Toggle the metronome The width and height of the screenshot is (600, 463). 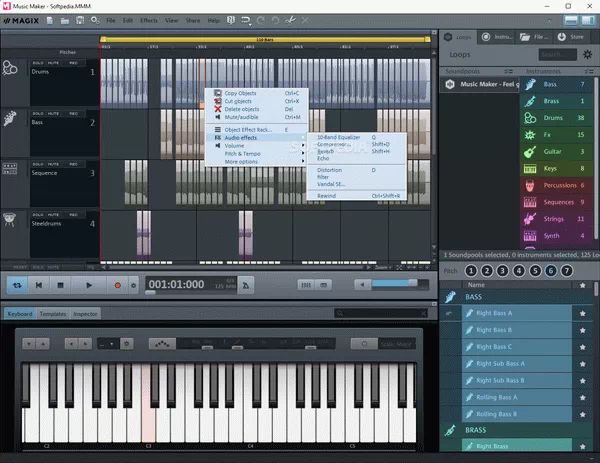(x=246, y=285)
